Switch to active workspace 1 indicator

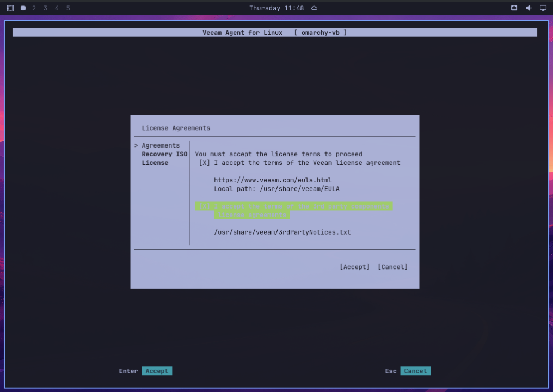(23, 8)
